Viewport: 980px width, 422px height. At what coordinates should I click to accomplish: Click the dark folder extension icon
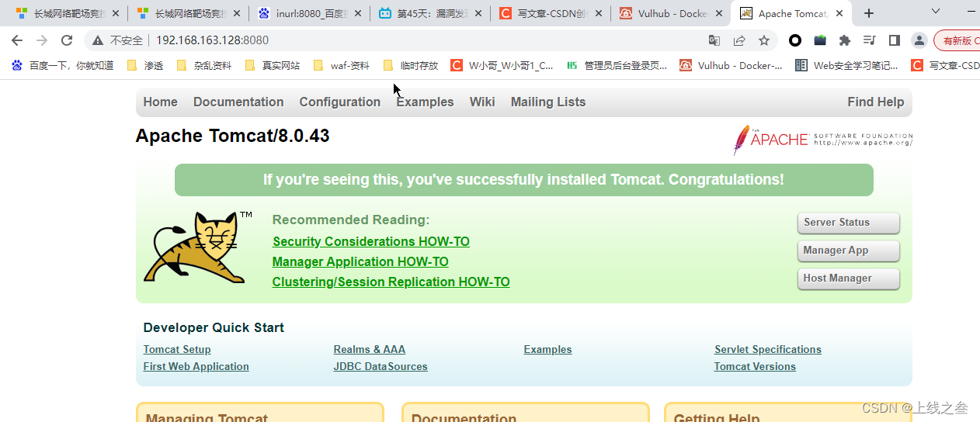820,40
